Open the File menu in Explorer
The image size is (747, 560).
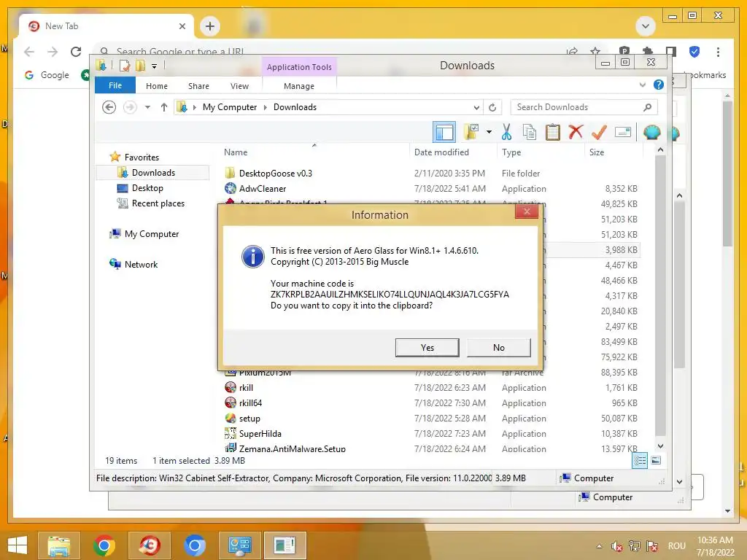(115, 86)
